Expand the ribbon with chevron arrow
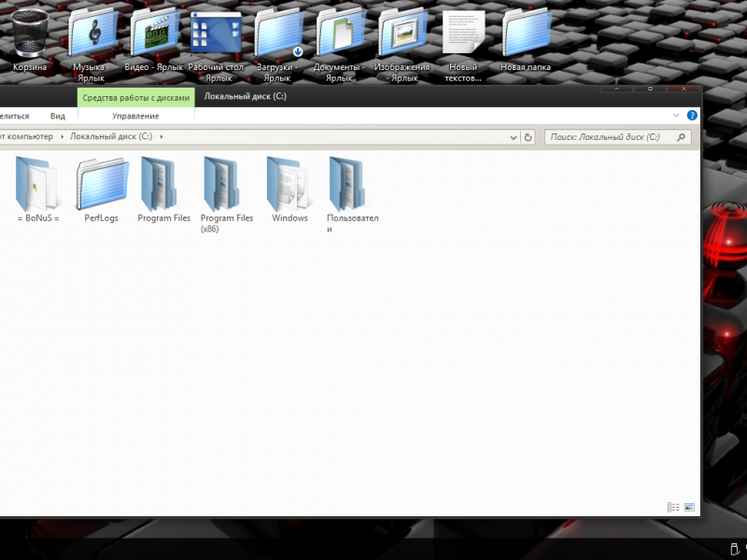The width and height of the screenshot is (747, 560). (x=676, y=115)
